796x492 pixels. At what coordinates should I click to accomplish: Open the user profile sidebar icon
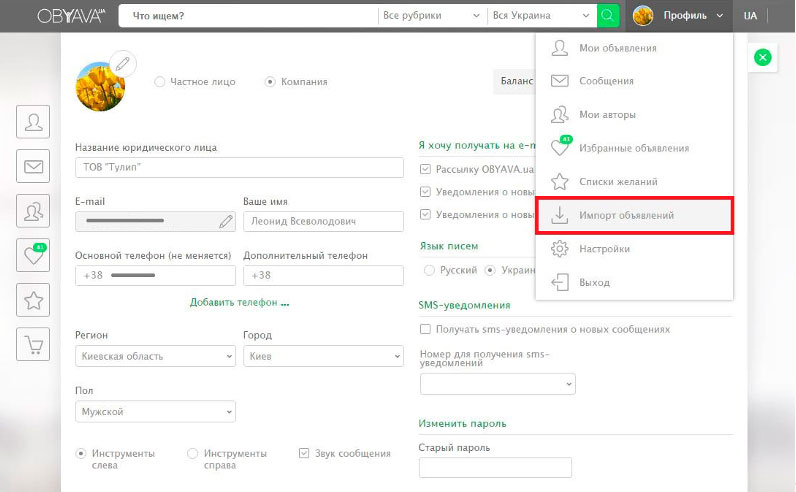click(34, 122)
